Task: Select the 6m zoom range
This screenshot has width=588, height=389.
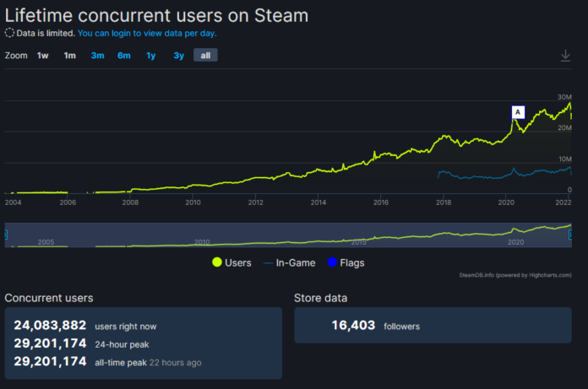Action: (x=124, y=56)
